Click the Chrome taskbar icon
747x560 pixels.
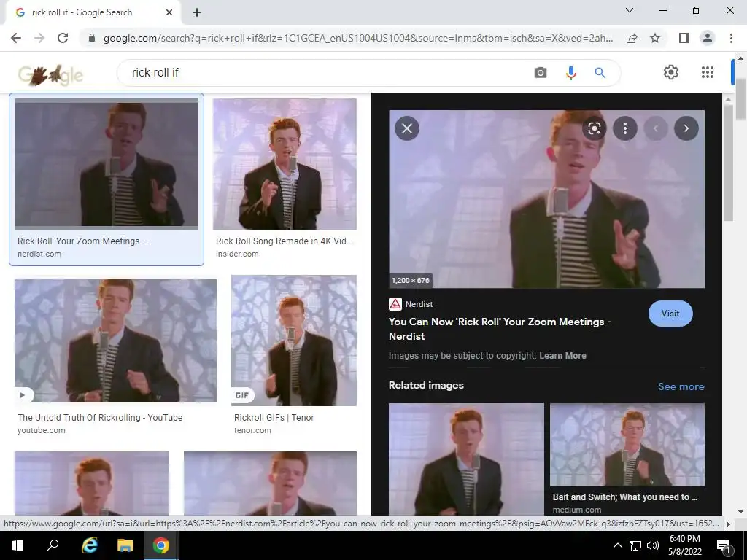(x=161, y=545)
